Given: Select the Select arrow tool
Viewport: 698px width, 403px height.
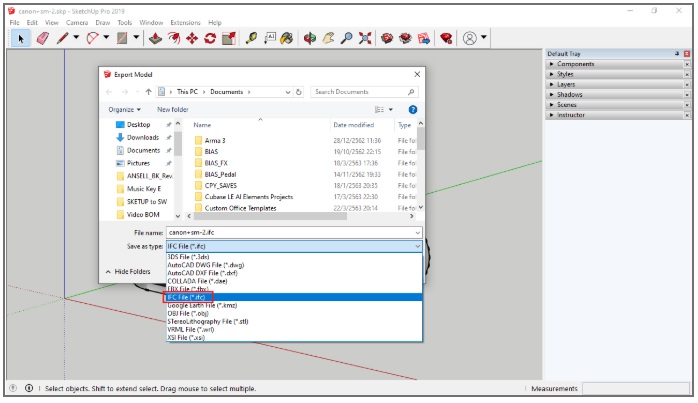Looking at the screenshot, I should coord(20,39).
